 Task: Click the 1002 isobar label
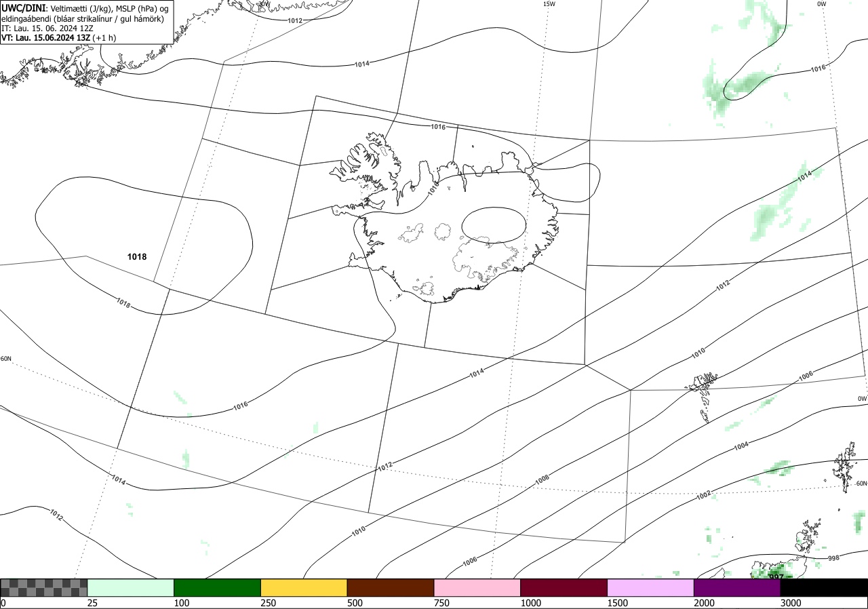[x=703, y=496]
